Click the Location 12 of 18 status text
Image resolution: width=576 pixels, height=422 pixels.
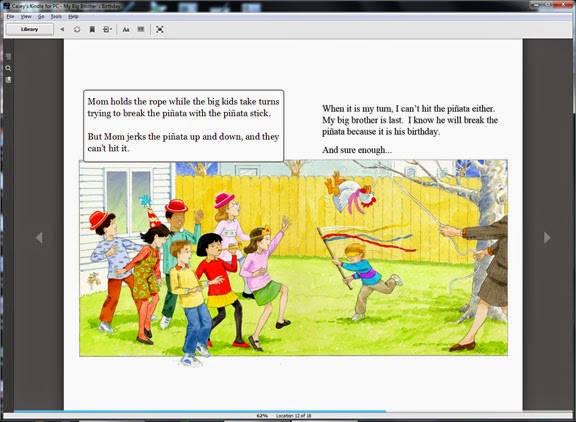coord(293,416)
